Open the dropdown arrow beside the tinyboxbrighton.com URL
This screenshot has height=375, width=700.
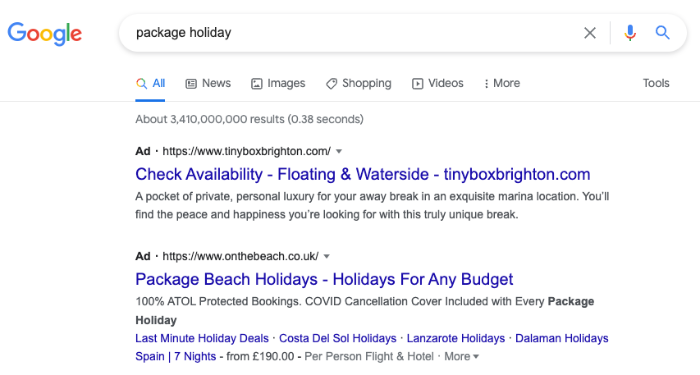(339, 152)
